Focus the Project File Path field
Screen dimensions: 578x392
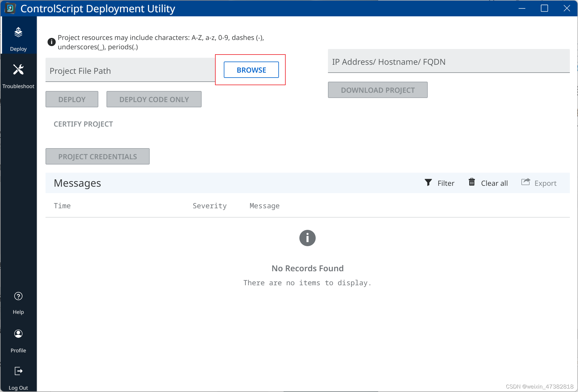[130, 71]
